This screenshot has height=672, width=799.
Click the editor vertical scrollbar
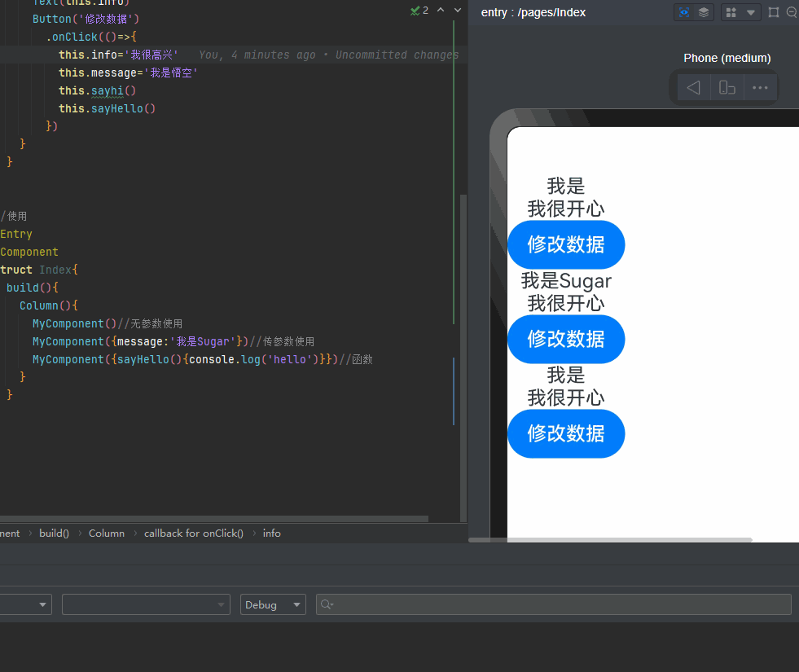pos(463,357)
